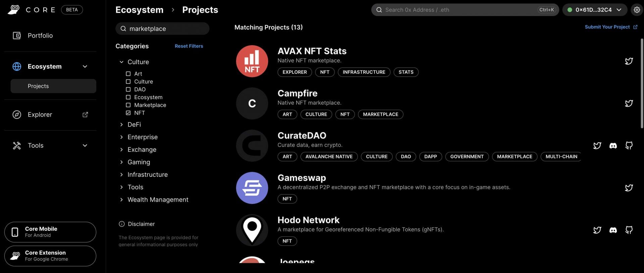Open the settings gear icon

pos(637,10)
